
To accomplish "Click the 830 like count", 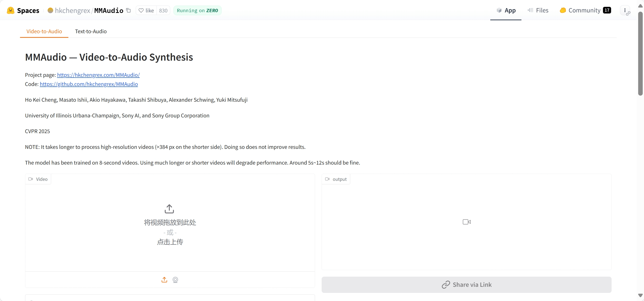I will point(163,10).
